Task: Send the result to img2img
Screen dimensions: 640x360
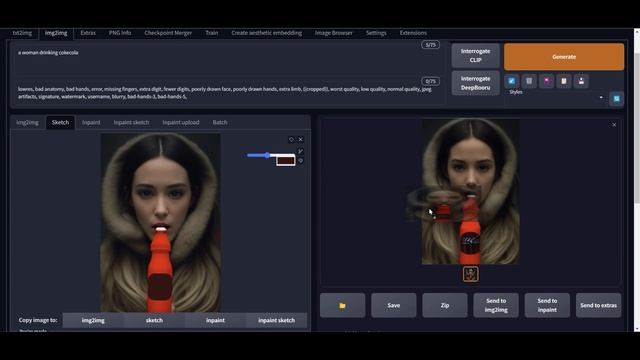Action: coord(496,305)
